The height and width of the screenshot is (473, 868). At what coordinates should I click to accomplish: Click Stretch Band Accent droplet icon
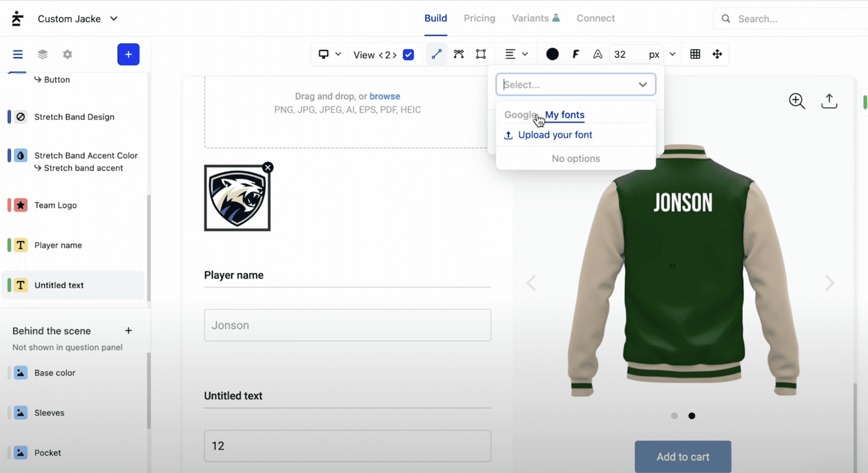[21, 155]
